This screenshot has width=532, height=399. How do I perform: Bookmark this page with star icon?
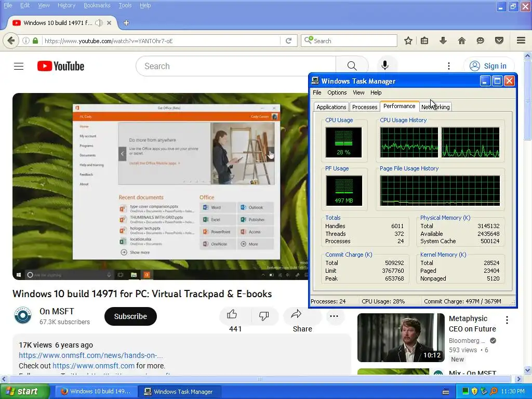pyautogui.click(x=408, y=41)
